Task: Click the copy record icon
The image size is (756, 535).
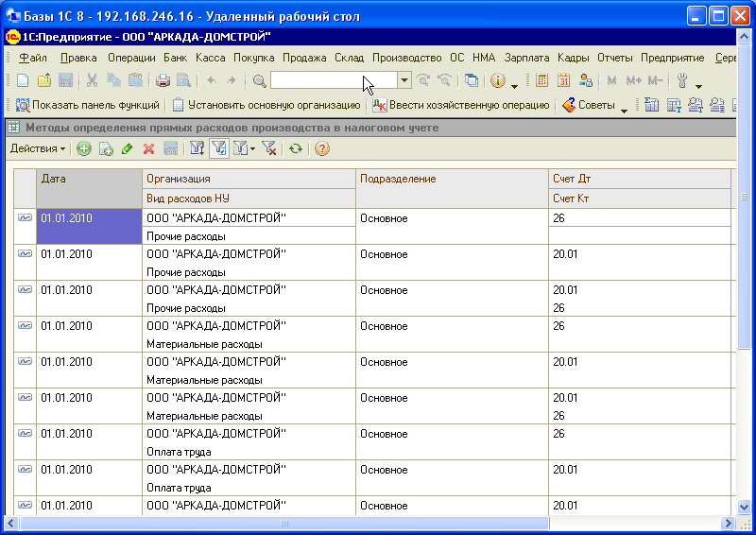Action: (106, 149)
